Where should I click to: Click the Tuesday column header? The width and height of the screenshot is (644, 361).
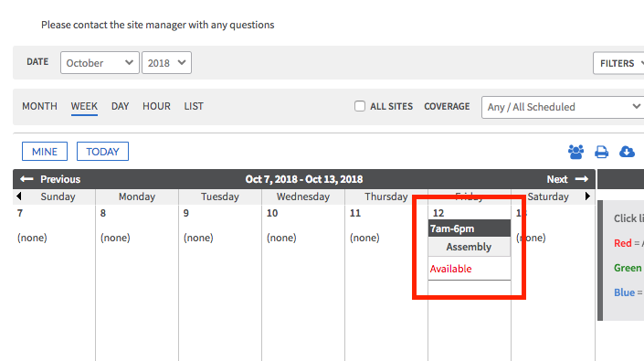220,196
